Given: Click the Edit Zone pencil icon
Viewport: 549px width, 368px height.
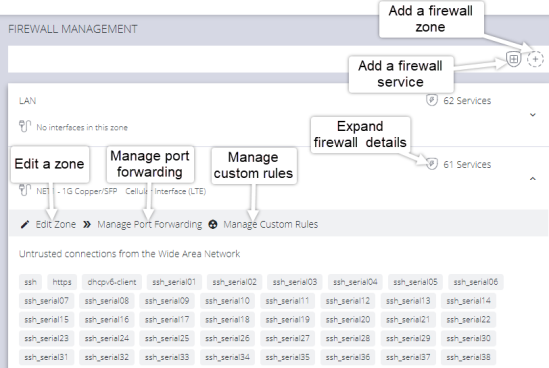Looking at the screenshot, I should [x=25, y=224].
